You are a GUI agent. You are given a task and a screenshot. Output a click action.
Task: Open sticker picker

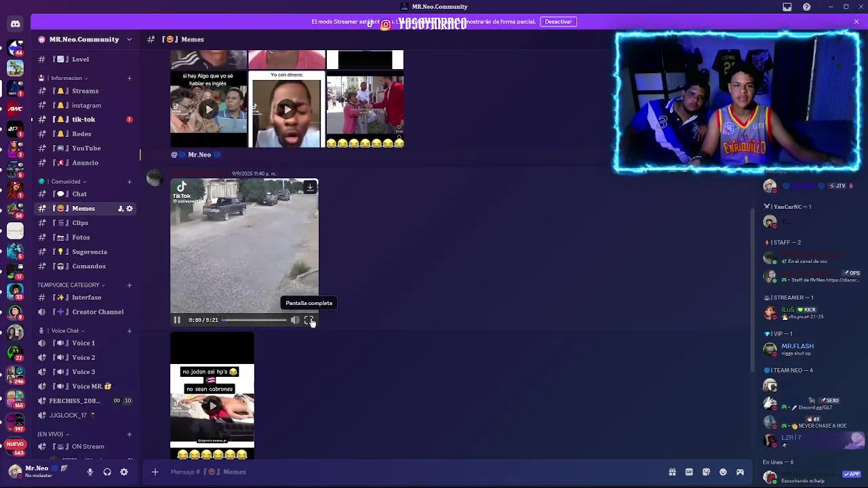[706, 472]
